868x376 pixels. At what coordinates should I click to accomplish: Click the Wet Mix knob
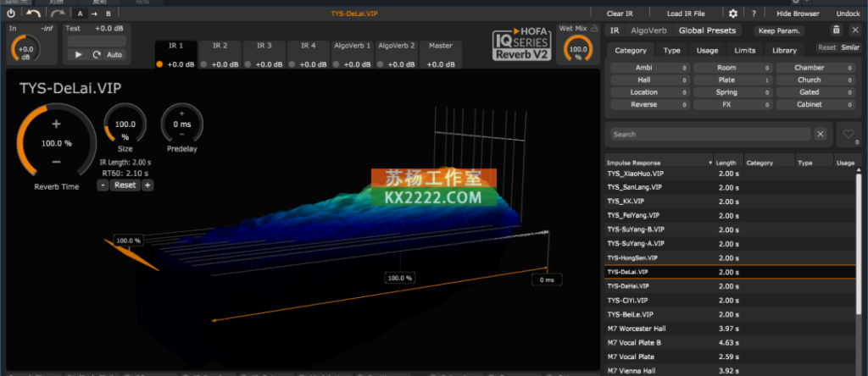578,49
